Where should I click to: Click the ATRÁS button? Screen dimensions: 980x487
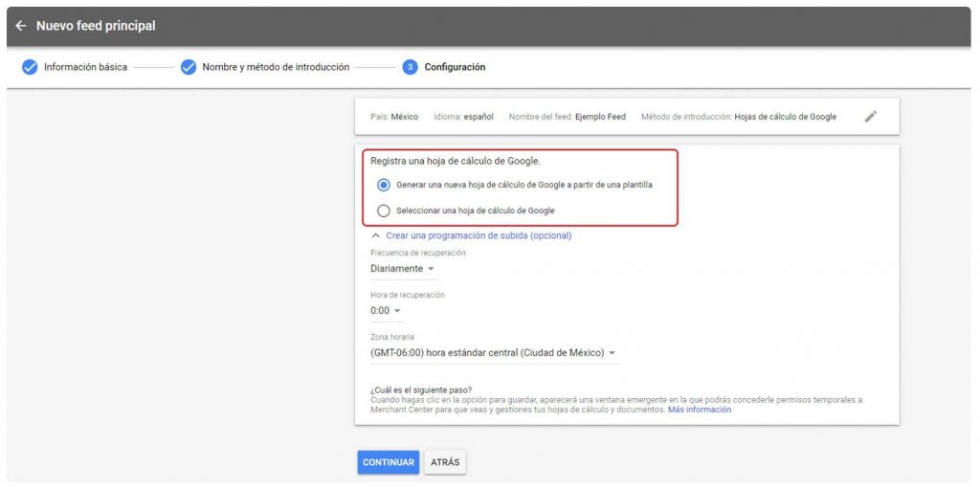(445, 463)
